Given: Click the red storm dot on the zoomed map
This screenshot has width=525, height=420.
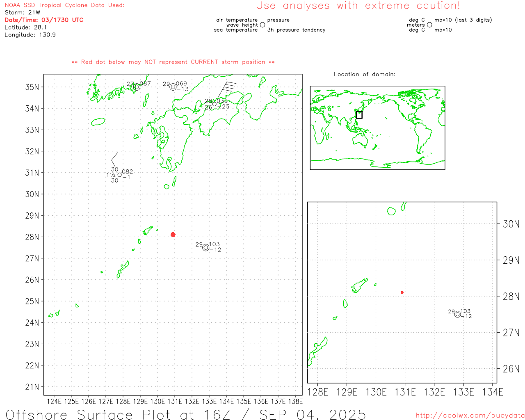Looking at the screenshot, I should tap(402, 292).
